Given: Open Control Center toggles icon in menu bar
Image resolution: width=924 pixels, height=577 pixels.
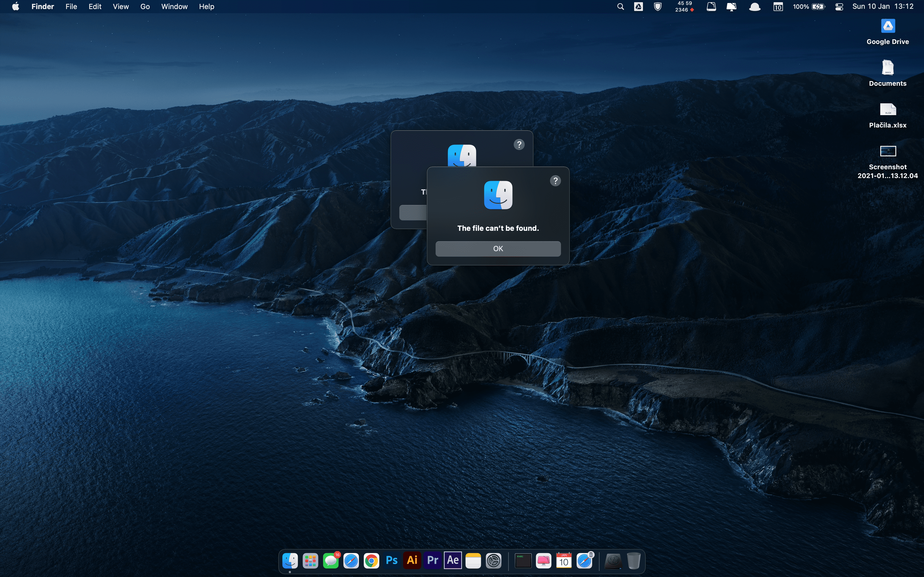Looking at the screenshot, I should 839,7.
